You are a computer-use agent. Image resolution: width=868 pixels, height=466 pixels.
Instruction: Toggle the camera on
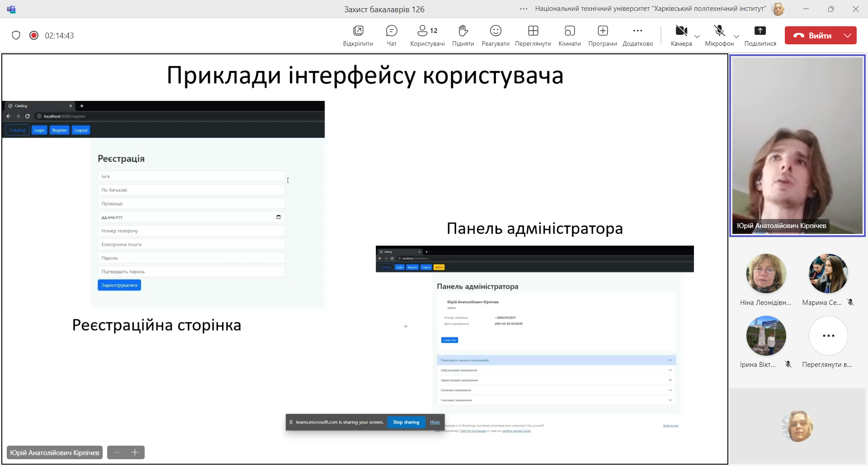681,32
